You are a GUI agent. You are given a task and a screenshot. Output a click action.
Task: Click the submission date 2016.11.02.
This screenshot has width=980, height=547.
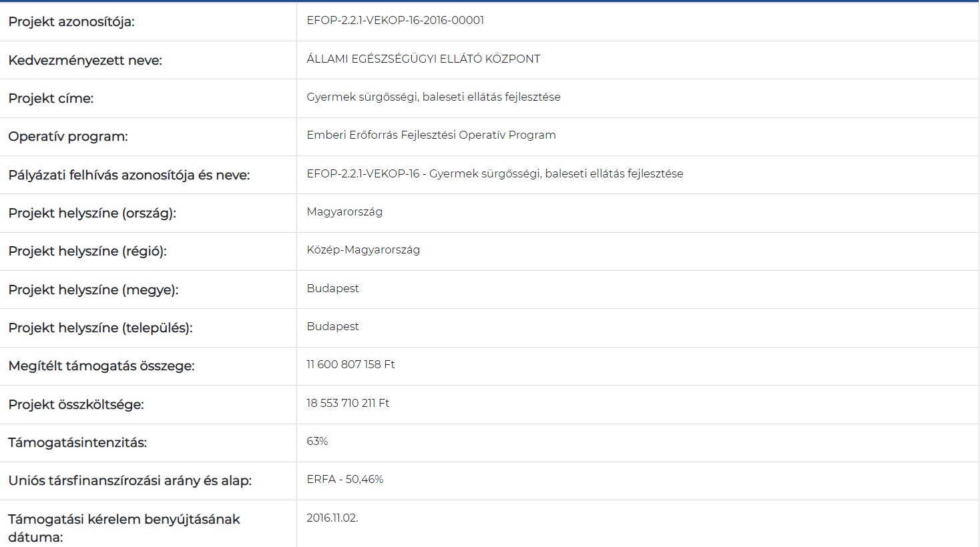[x=332, y=518]
